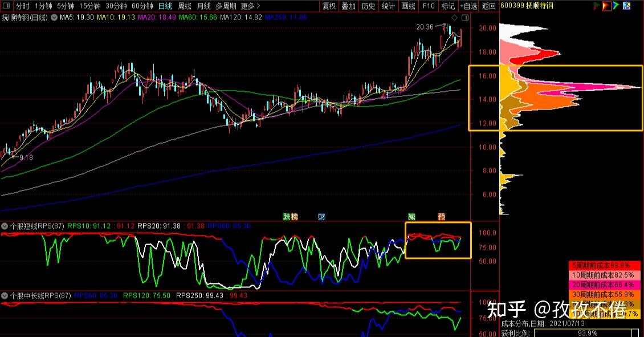
Task: Click the RPS250: 99.43 label
Action: tap(199, 295)
